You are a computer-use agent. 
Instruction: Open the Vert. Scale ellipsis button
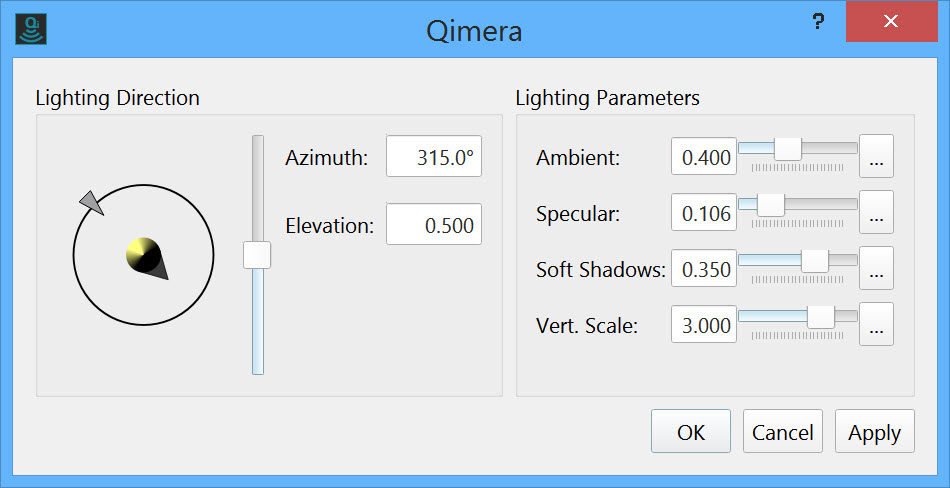coord(876,325)
